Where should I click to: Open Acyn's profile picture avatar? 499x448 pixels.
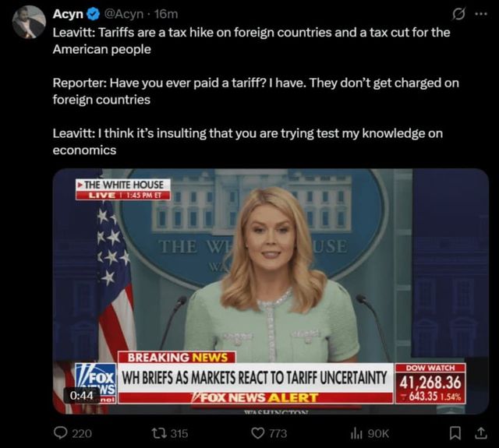[x=29, y=22]
